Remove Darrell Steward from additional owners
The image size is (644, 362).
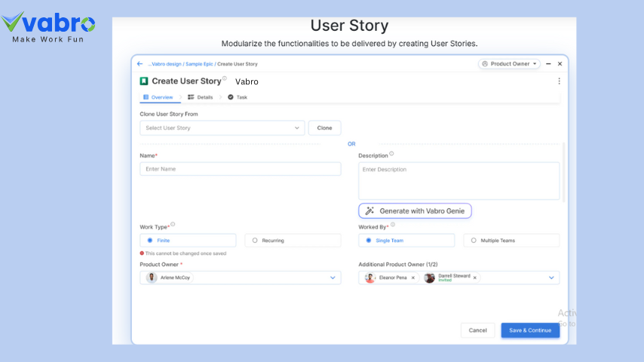[475, 278]
